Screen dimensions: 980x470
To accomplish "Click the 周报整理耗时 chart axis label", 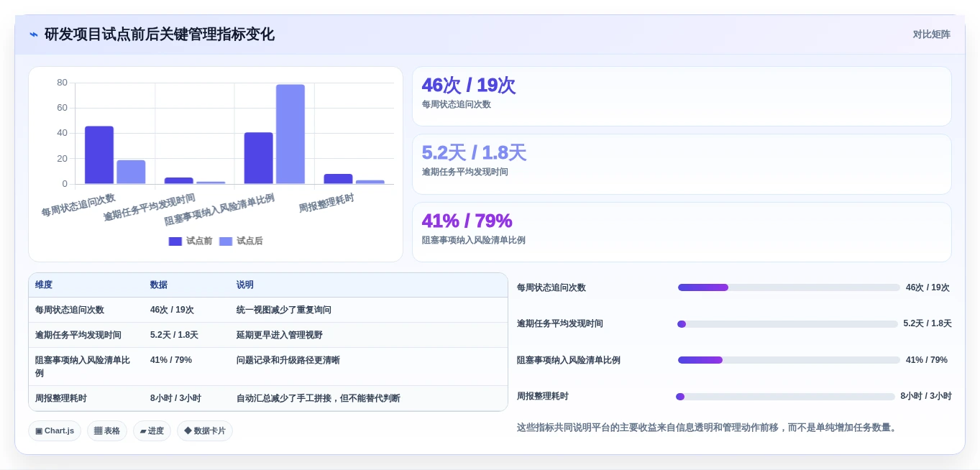I will (x=326, y=203).
